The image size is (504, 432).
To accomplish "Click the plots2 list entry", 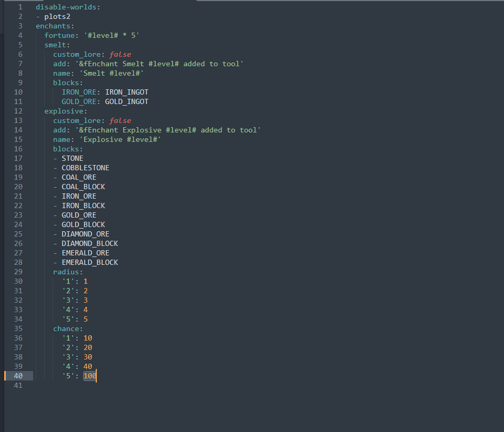I will click(57, 17).
